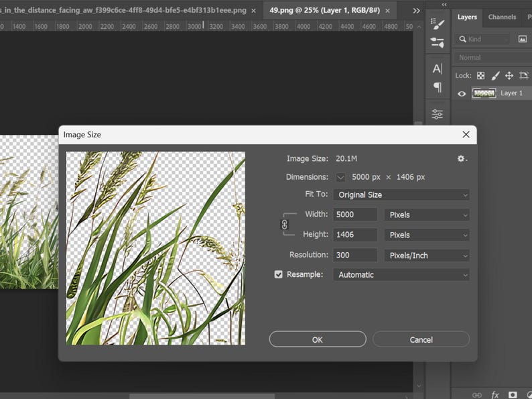Viewport: 532px width, 399px height.
Task: Uncheck the Resample checkbox
Action: tap(278, 274)
